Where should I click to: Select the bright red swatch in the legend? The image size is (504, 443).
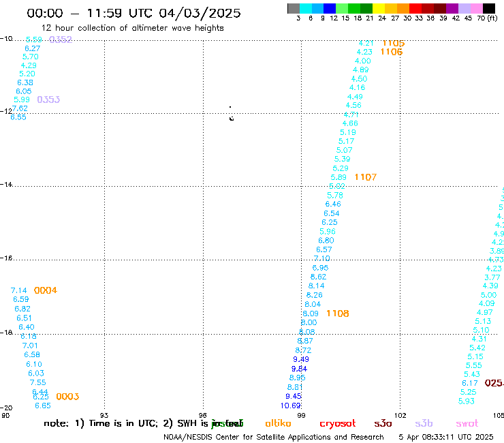[415, 8]
